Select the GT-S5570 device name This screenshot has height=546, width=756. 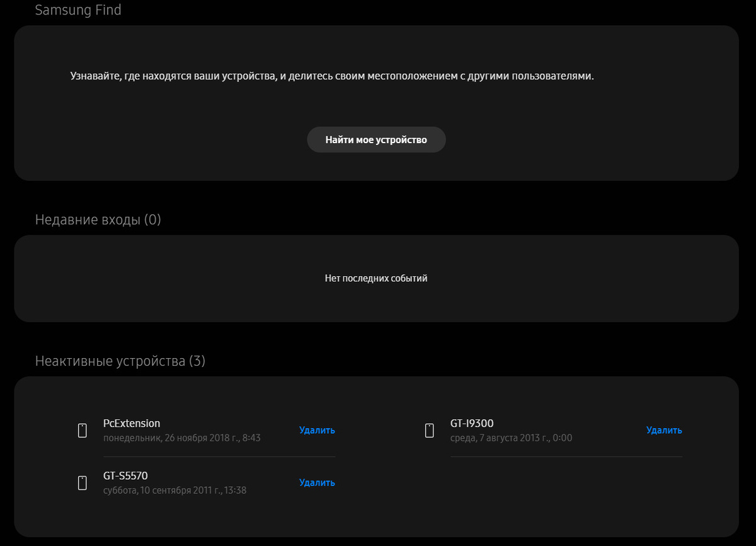[x=125, y=475]
